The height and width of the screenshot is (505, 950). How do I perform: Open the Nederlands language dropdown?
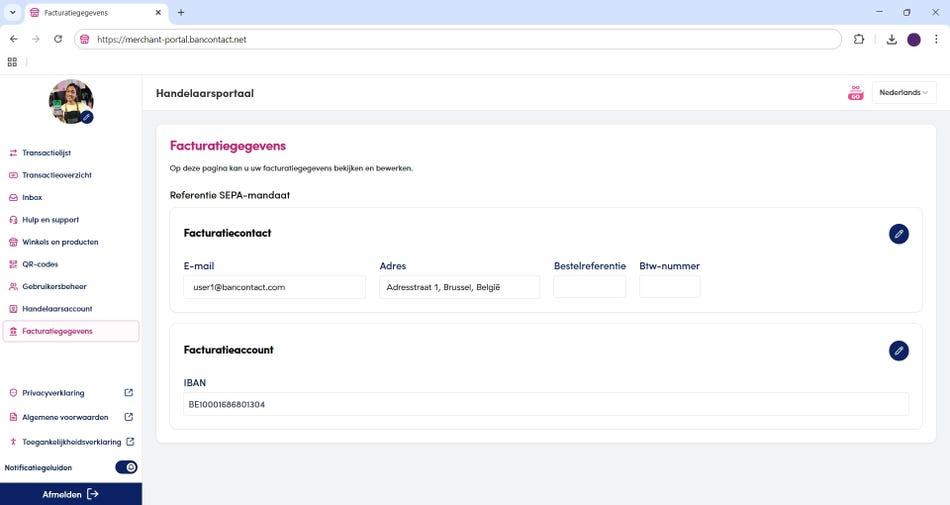pyautogui.click(x=903, y=93)
